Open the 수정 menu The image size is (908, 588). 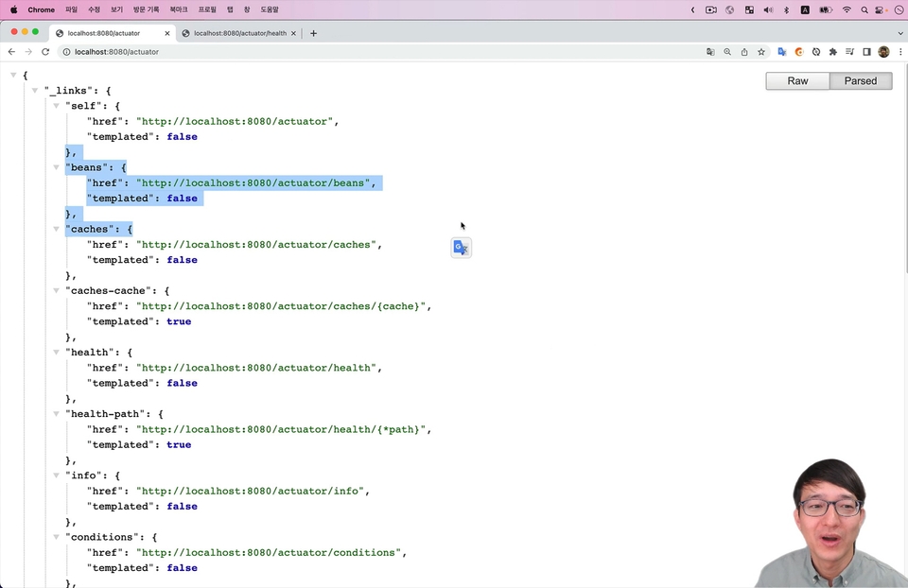(x=94, y=9)
